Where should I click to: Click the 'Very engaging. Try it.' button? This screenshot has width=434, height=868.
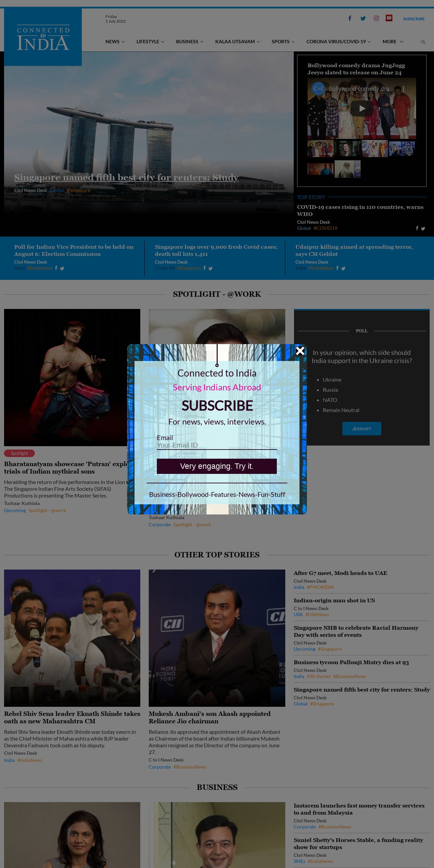tap(217, 466)
